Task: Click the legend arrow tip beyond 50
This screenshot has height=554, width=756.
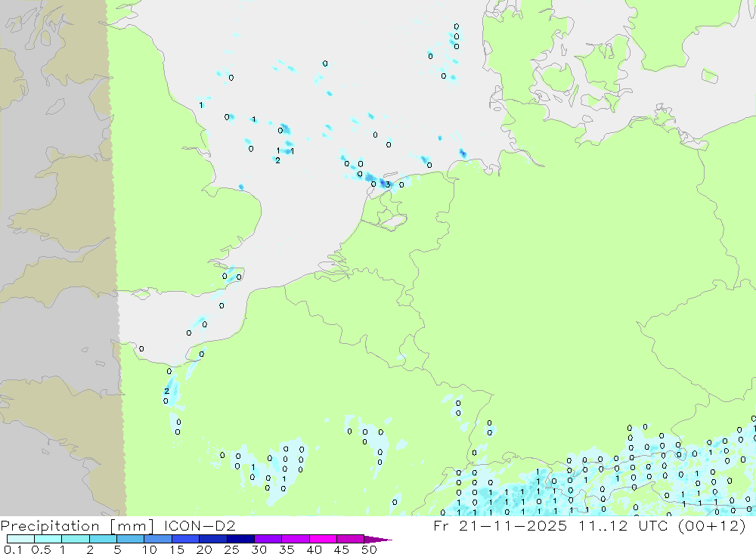Action: point(378,539)
